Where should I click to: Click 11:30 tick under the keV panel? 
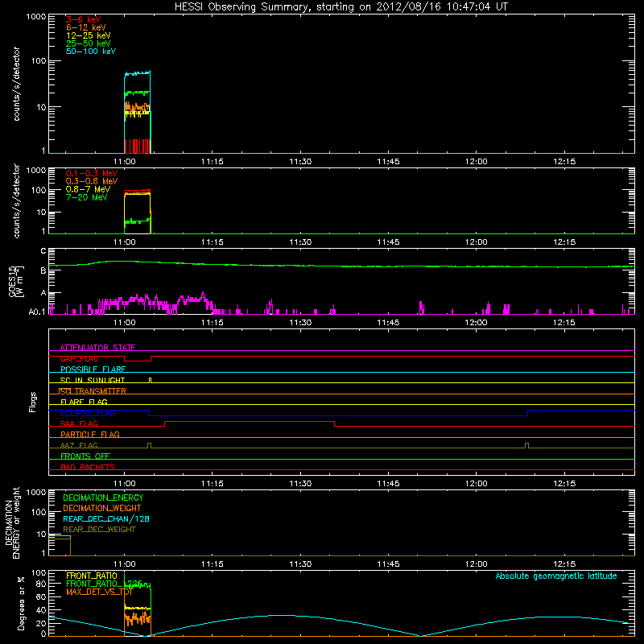(x=300, y=162)
